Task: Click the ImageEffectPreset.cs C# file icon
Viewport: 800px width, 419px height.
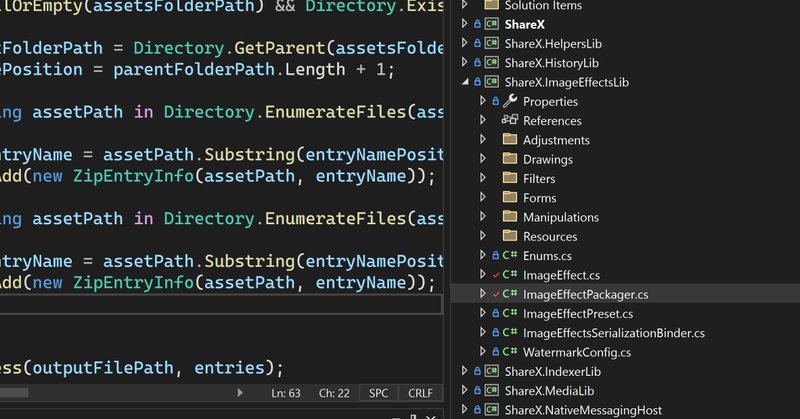Action: coord(510,313)
